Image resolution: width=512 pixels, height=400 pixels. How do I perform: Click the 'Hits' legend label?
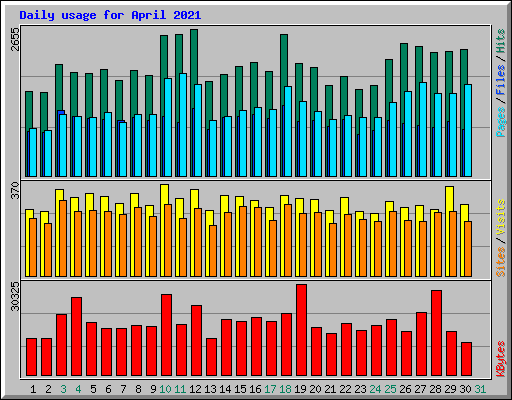[501, 41]
